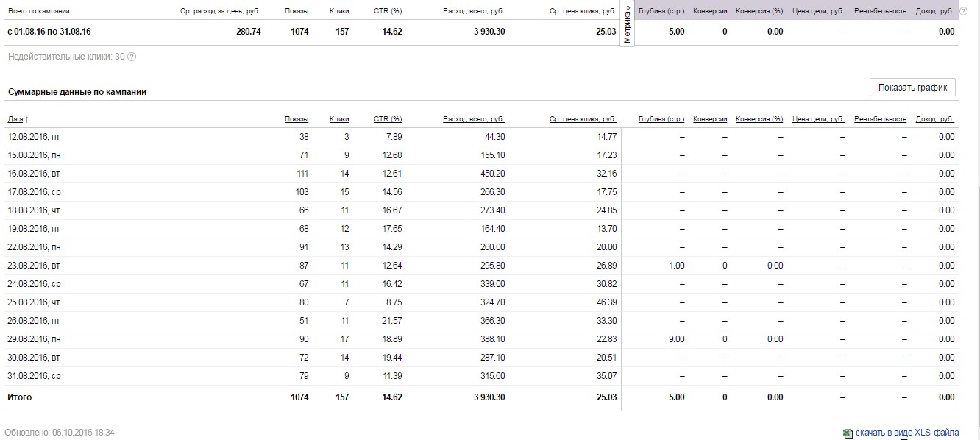Sort table by underlined CTR (%) header

[x=388, y=119]
